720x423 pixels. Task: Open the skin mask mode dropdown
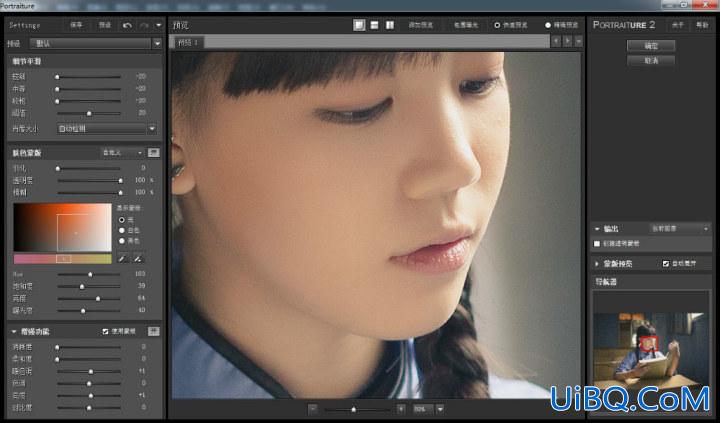[x=122, y=152]
